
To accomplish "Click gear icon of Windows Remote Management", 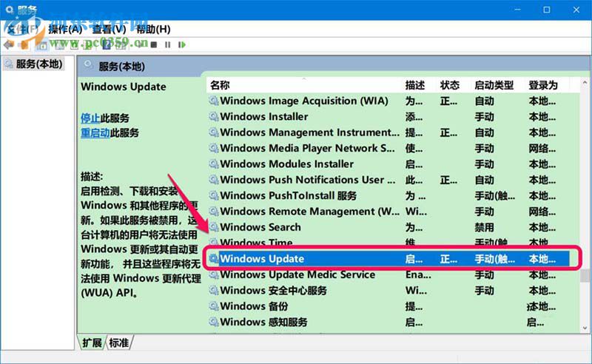I will [214, 212].
